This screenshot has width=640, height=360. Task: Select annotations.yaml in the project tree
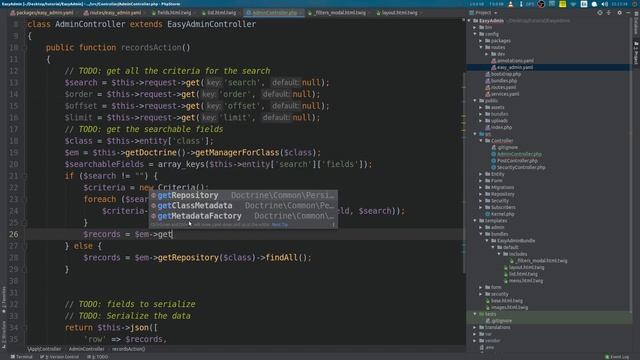coord(512,60)
